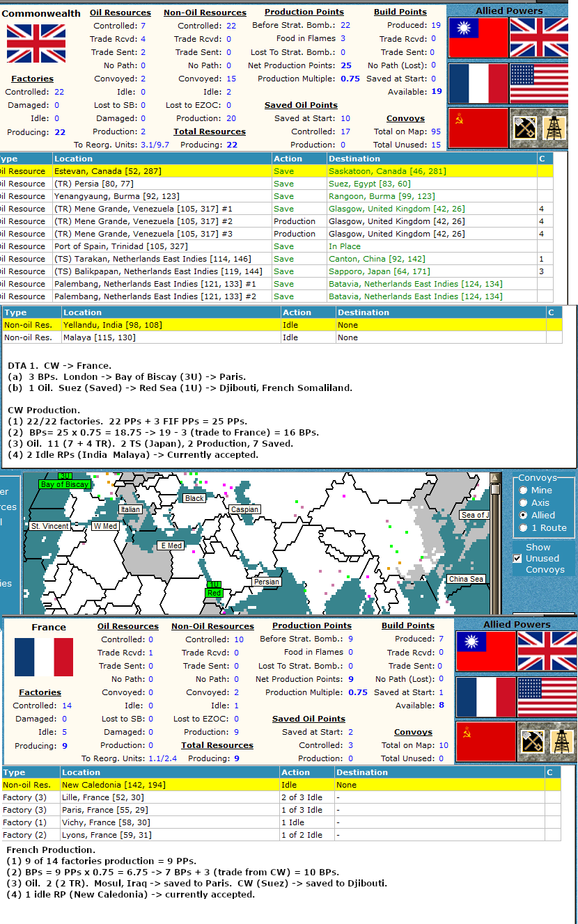Click China flag in France Allied Powers panel
Viewport: 578px width, 924px height.
[486, 651]
